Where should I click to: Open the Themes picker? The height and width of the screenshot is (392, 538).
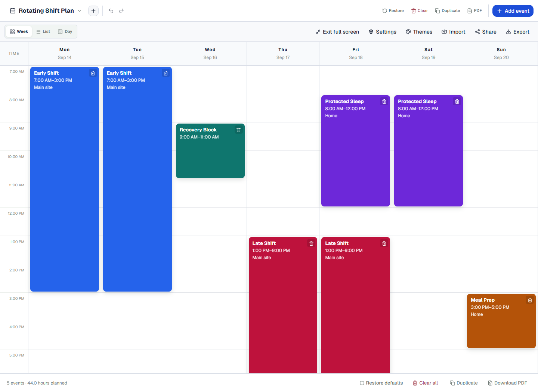point(419,32)
